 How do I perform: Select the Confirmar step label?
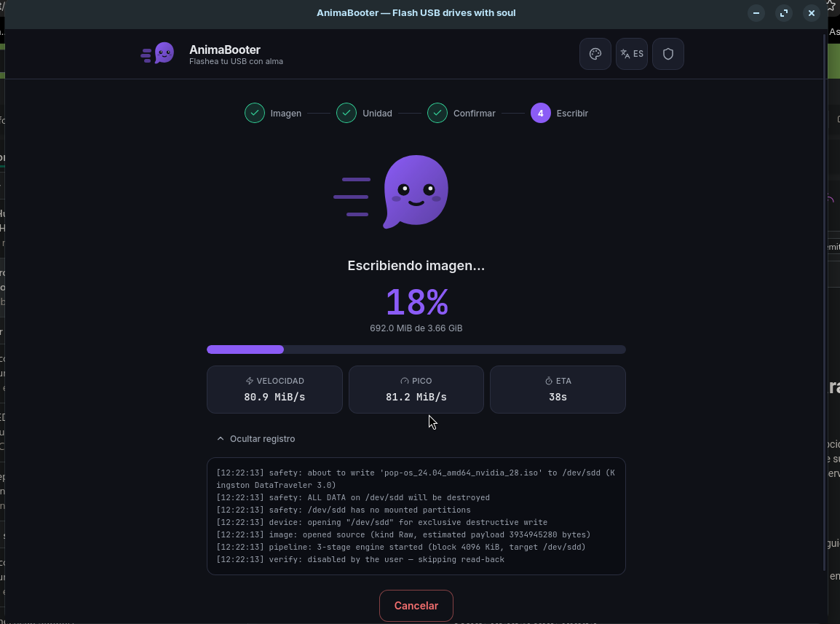[474, 113]
